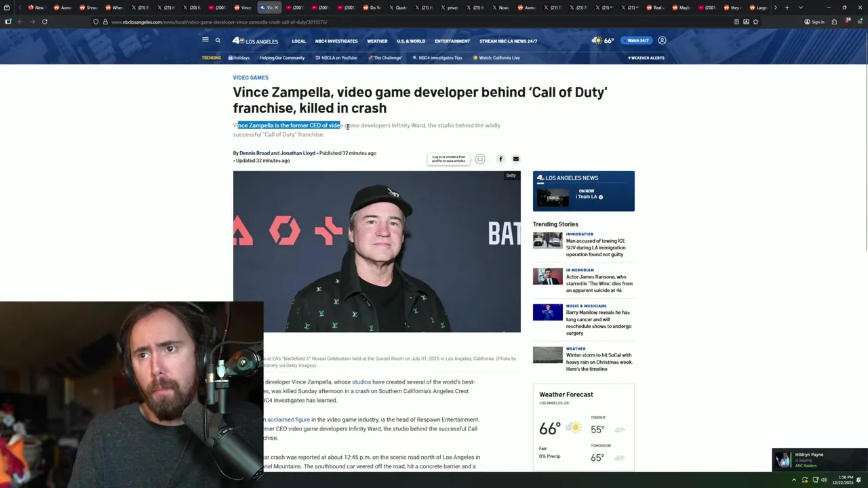Open the Holidays trending link
The width and height of the screenshot is (868, 488).
point(239,58)
